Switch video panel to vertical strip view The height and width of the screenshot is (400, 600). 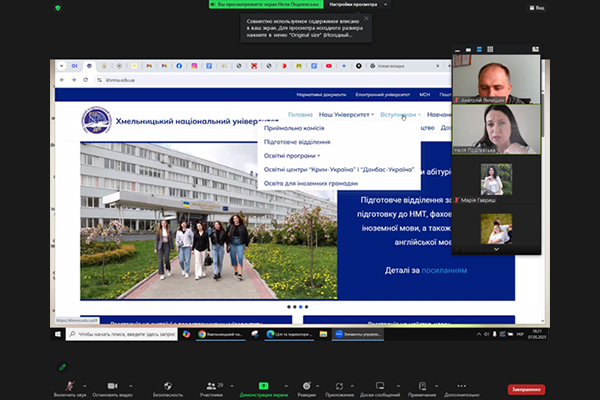479,49
